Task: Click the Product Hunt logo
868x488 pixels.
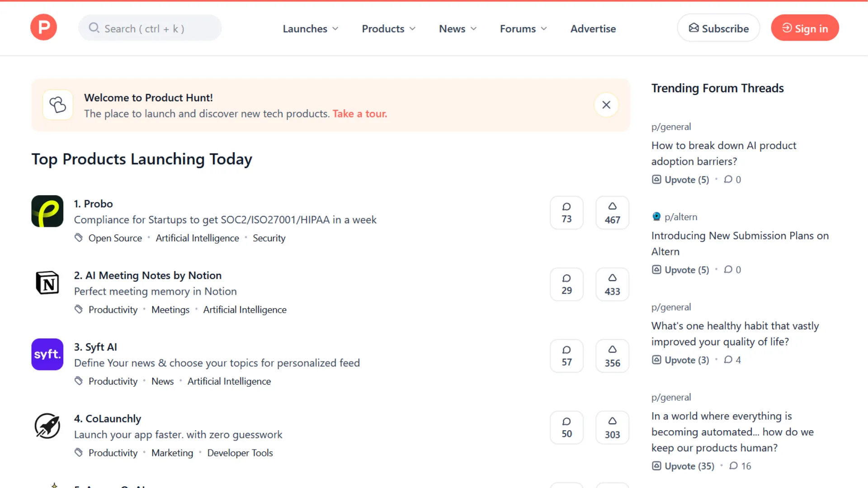Action: tap(43, 27)
